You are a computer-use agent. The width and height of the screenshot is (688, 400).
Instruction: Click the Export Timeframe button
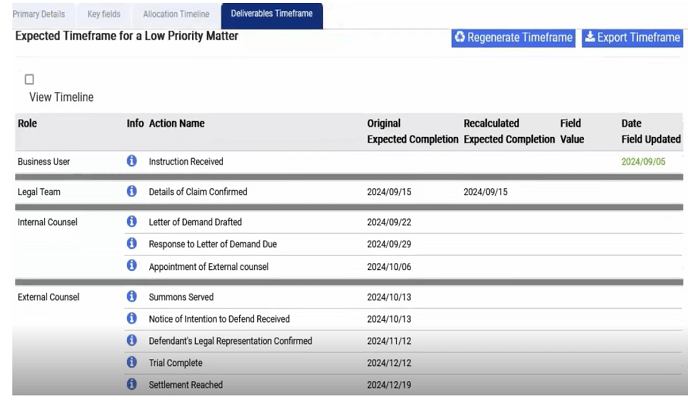coord(632,38)
